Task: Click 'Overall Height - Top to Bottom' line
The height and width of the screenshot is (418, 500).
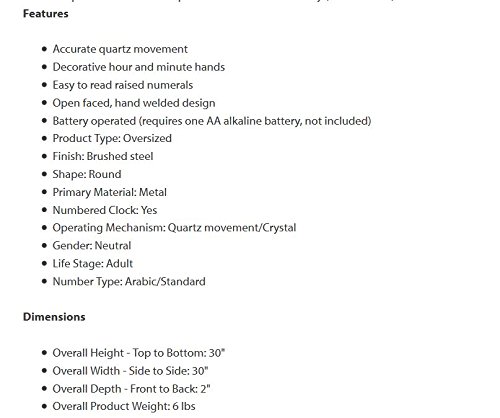Action: [139, 353]
